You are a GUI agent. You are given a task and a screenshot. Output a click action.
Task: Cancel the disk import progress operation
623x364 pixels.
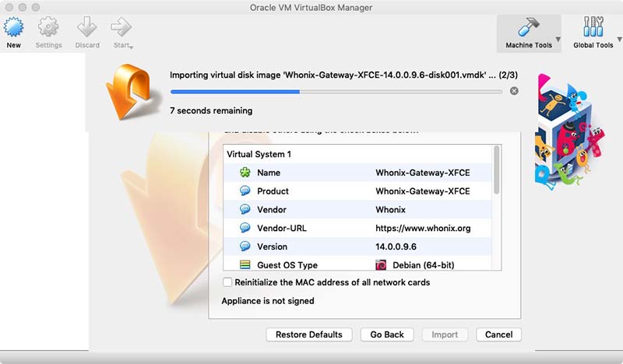[x=514, y=91]
